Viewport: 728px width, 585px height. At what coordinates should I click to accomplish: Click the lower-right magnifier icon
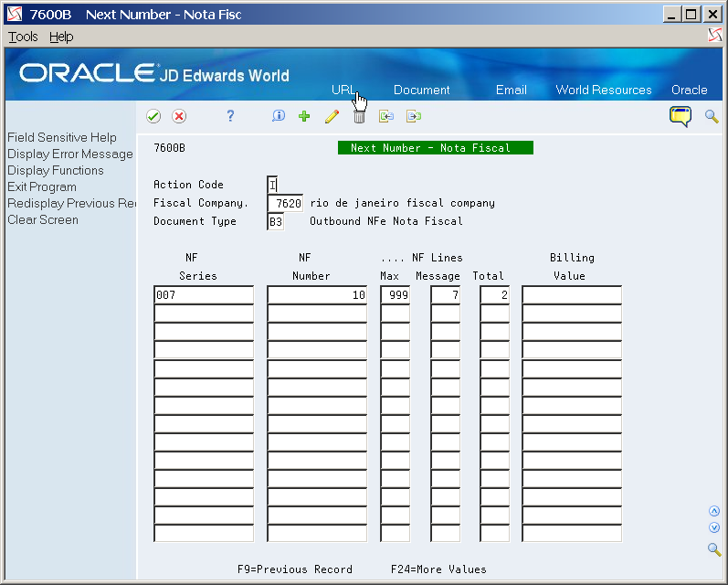click(x=714, y=549)
